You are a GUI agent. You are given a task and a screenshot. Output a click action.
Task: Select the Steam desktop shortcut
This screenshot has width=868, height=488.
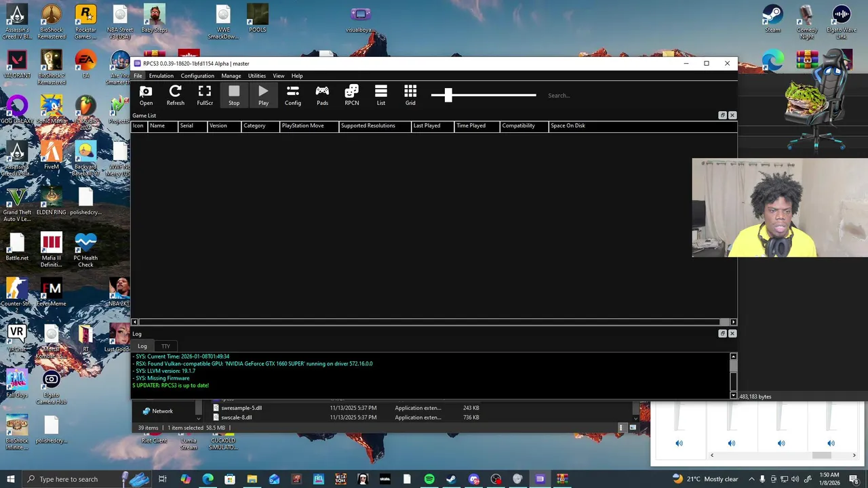772,19
